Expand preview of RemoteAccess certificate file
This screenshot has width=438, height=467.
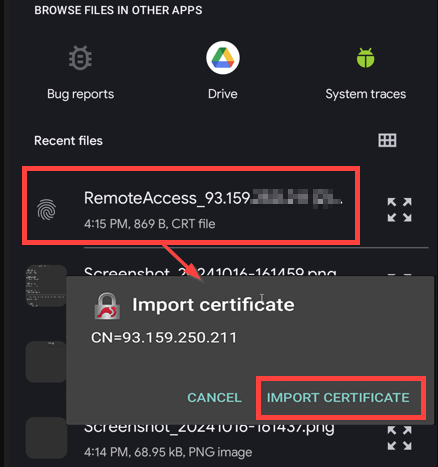pos(399,210)
